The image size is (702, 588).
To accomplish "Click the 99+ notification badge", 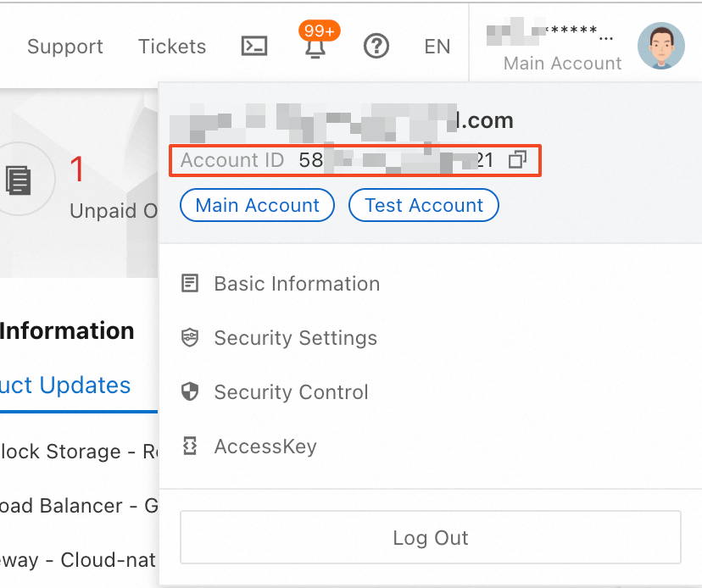I will coord(319,31).
